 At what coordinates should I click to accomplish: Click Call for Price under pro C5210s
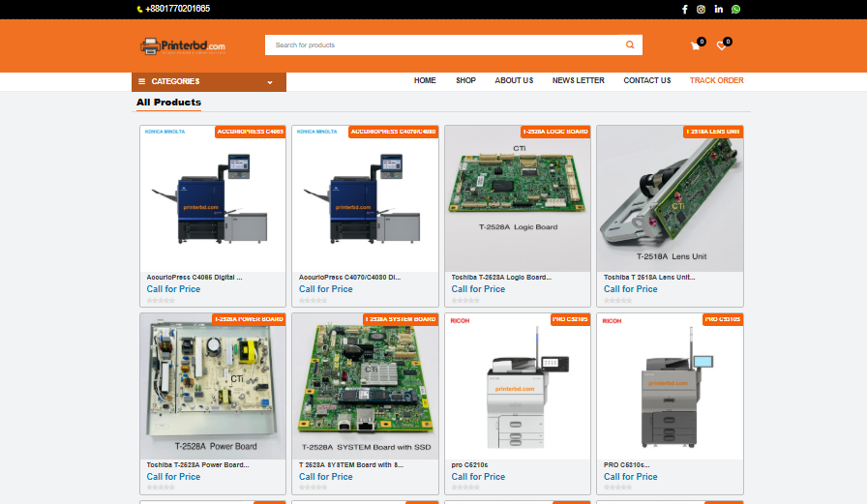point(478,476)
